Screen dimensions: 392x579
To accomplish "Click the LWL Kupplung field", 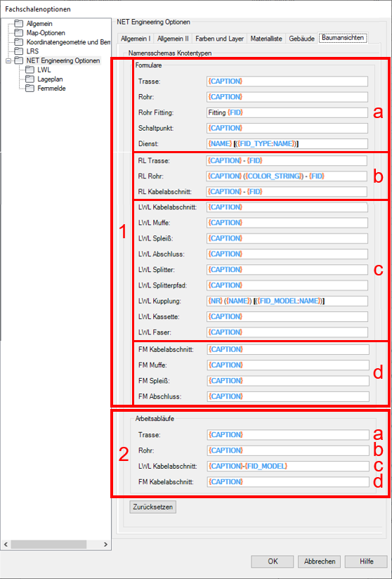I will (287, 301).
